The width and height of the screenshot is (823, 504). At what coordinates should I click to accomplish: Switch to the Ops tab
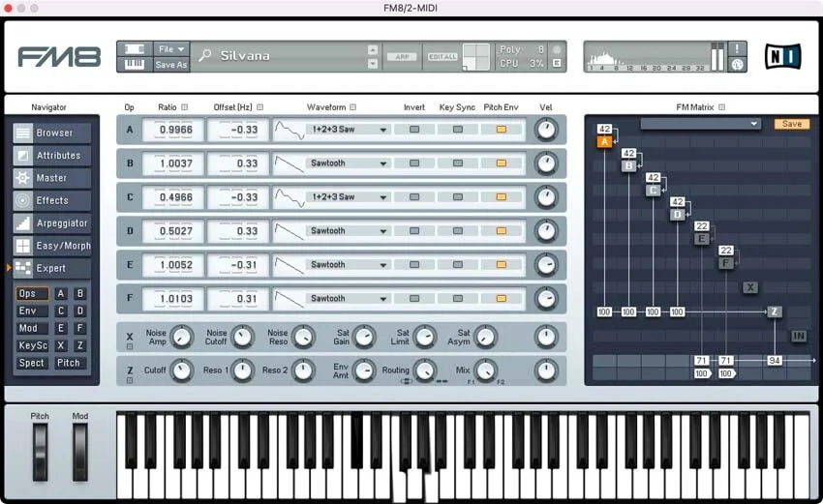[x=32, y=294]
